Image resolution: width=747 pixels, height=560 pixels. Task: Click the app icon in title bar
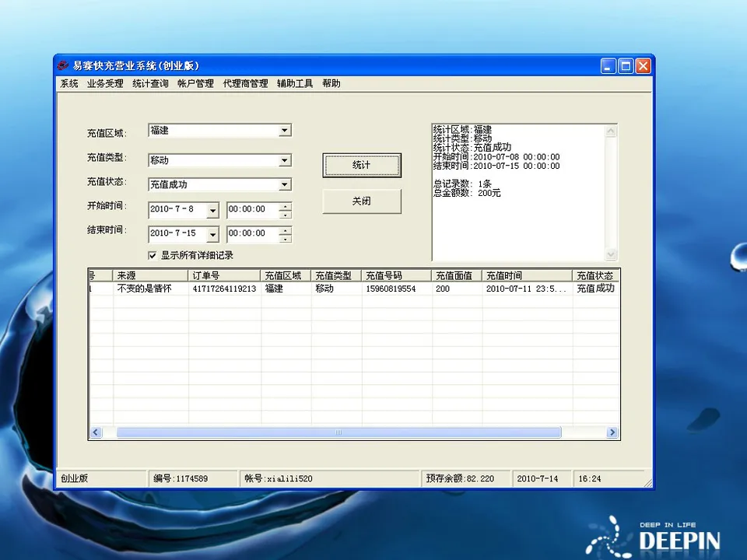point(64,66)
